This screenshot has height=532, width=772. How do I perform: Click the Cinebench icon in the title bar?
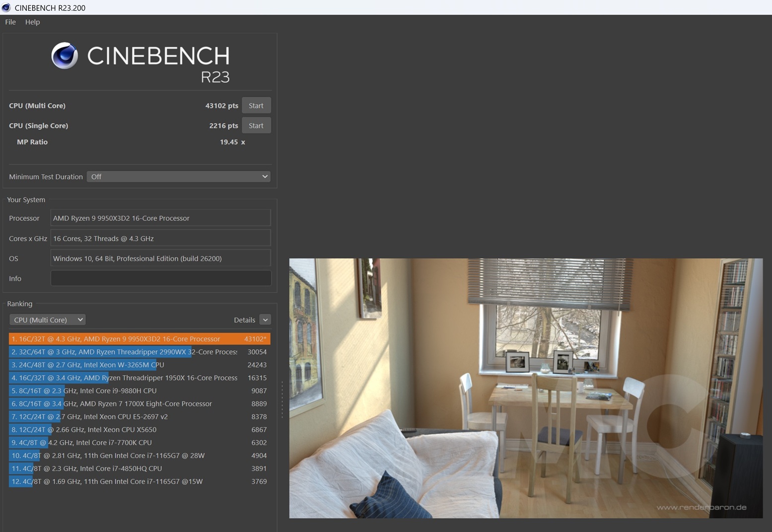[x=6, y=7]
